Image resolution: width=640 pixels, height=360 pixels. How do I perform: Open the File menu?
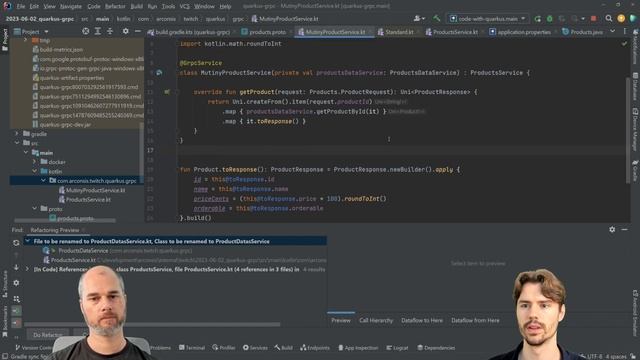tap(21, 7)
